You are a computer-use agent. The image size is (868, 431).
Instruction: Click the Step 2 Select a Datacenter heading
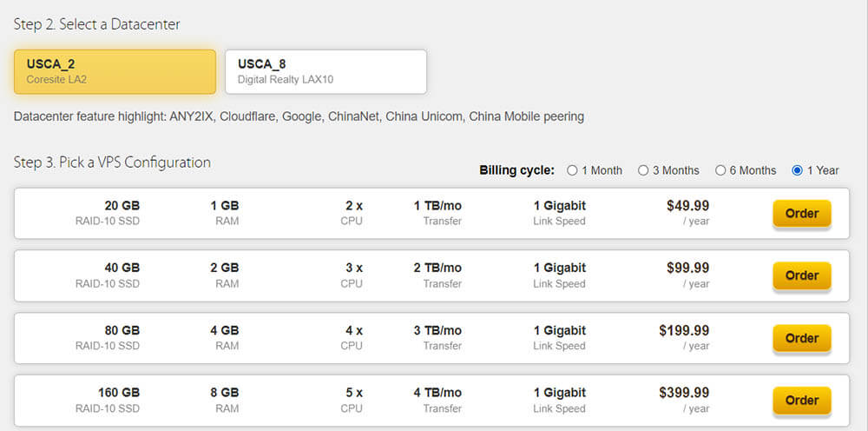coord(97,24)
